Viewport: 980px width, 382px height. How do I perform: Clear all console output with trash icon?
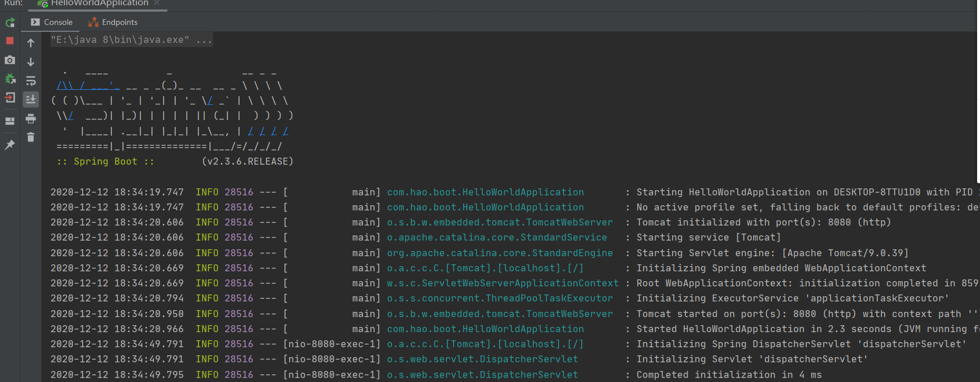pos(31,137)
